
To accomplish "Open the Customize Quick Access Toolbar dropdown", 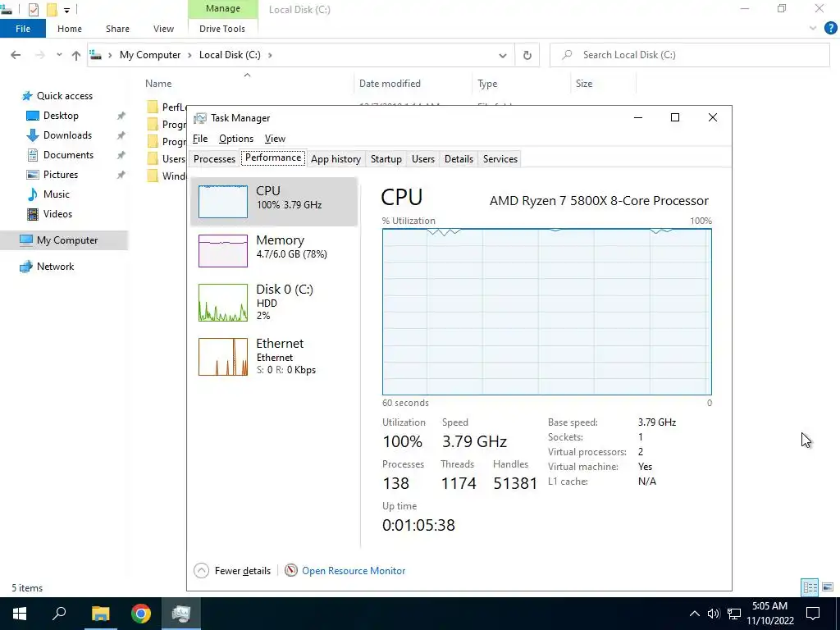I will coord(67,10).
